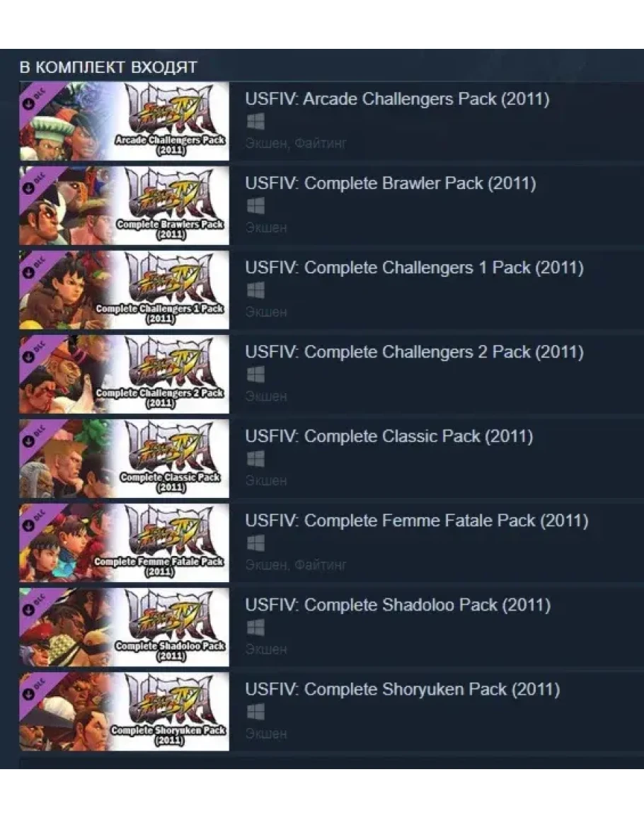This screenshot has height=818, width=644.
Task: Select USFIV: Complete Challengers 1 Pack title
Action: [x=415, y=268]
